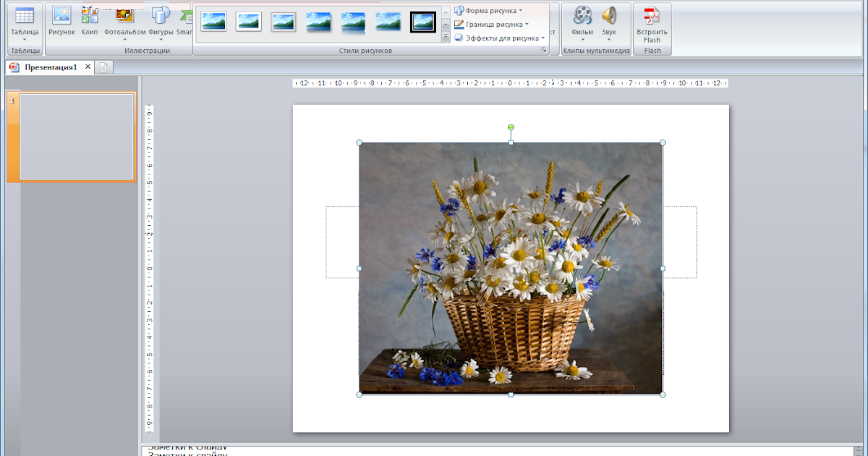Click the right-middle sizing handle of the picture
Screen dimensions: 868x456
click(663, 269)
